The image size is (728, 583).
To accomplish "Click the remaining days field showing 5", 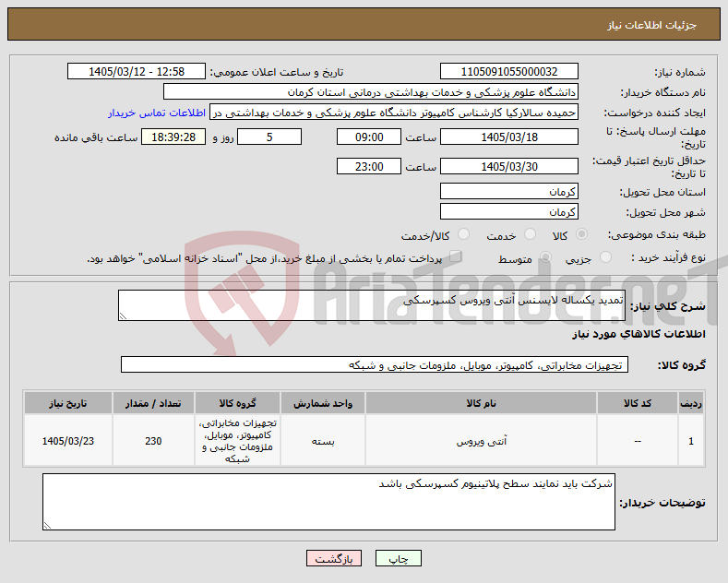I will pyautogui.click(x=269, y=137).
